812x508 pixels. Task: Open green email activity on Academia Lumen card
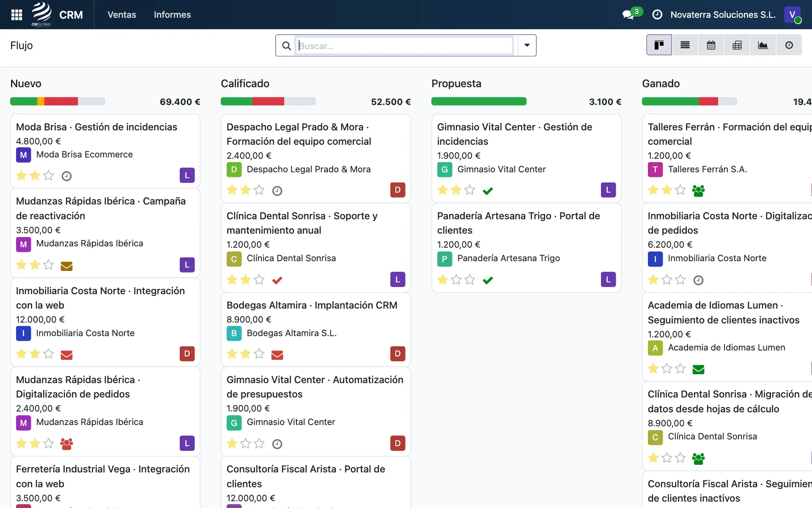698,370
